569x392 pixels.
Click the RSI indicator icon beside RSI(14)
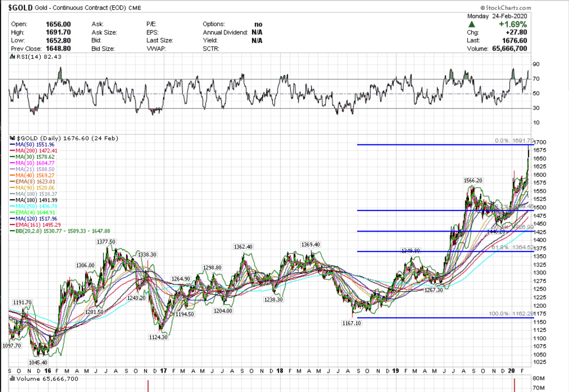[x=12, y=57]
